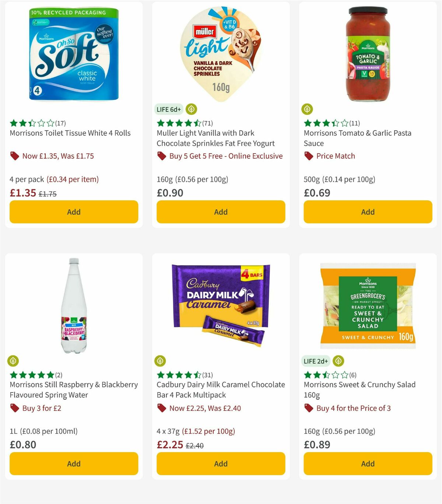Click the LIFE 2d+ badge on the salad card
442x504 pixels.
315,361
